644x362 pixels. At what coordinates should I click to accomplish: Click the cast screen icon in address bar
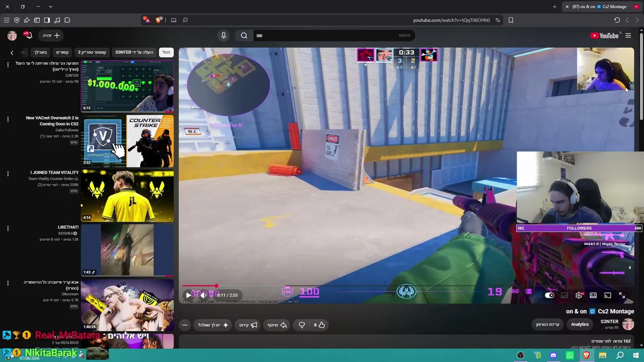click(174, 20)
